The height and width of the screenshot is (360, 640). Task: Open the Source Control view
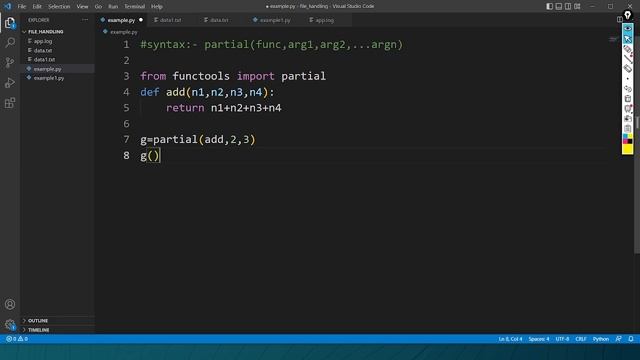10,62
